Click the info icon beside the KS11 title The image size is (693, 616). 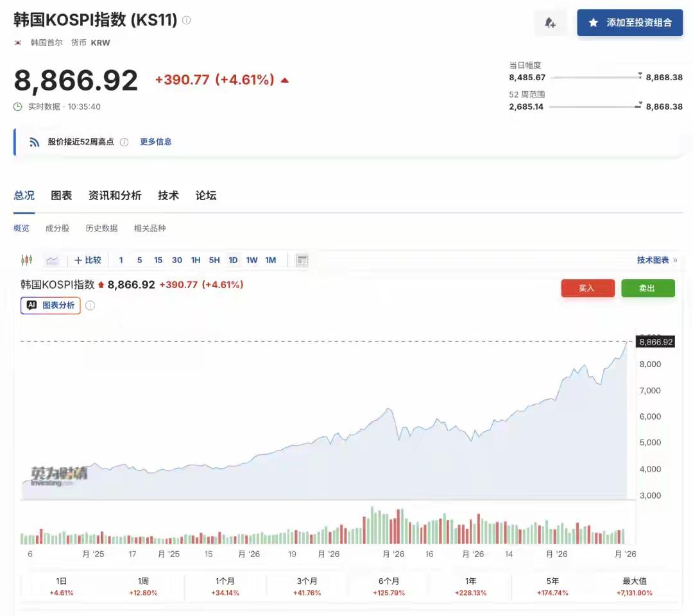(x=187, y=21)
